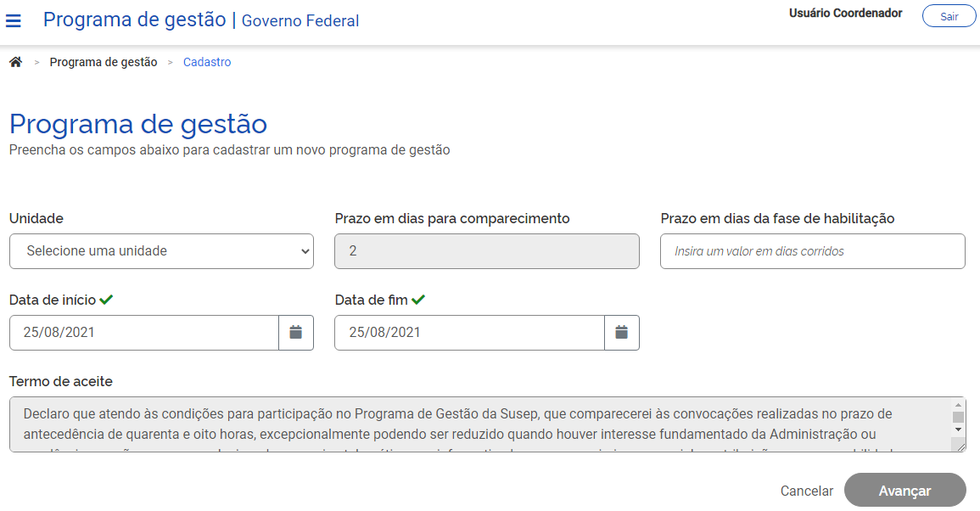Click the Usuário Coordenador label
Image resolution: width=980 pixels, height=511 pixels.
click(x=845, y=14)
